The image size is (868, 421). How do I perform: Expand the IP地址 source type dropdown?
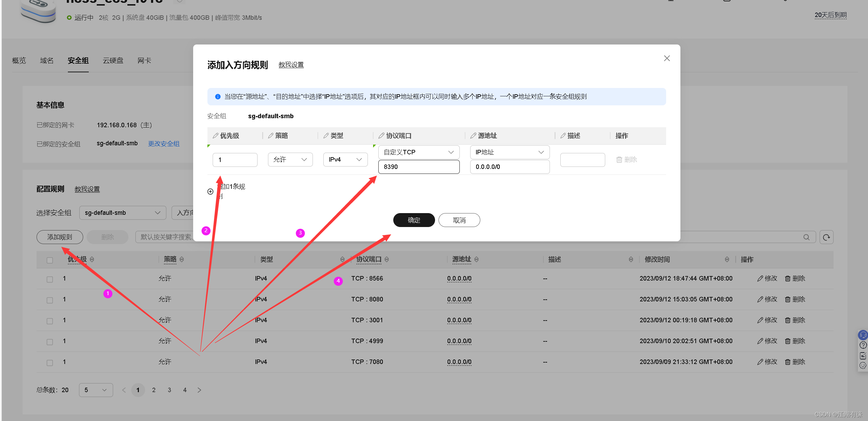[x=510, y=152]
